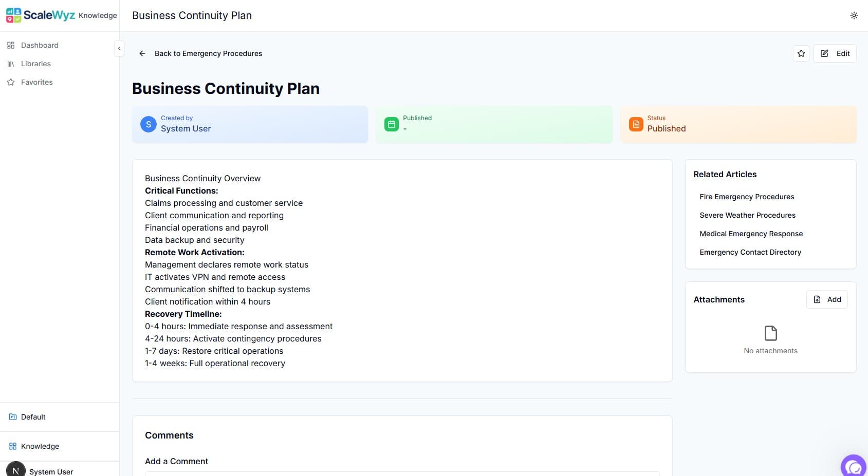Click the back arrow icon
The image size is (868, 476).
click(142, 53)
